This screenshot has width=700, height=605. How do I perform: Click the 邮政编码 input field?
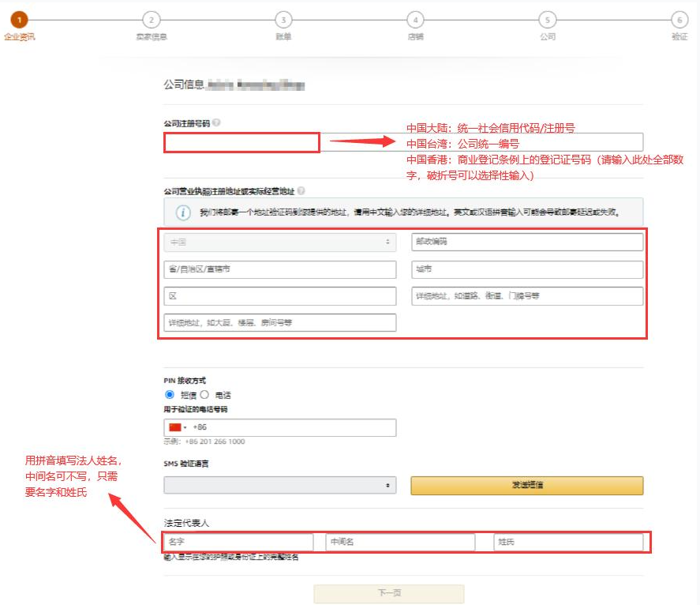pyautogui.click(x=527, y=242)
